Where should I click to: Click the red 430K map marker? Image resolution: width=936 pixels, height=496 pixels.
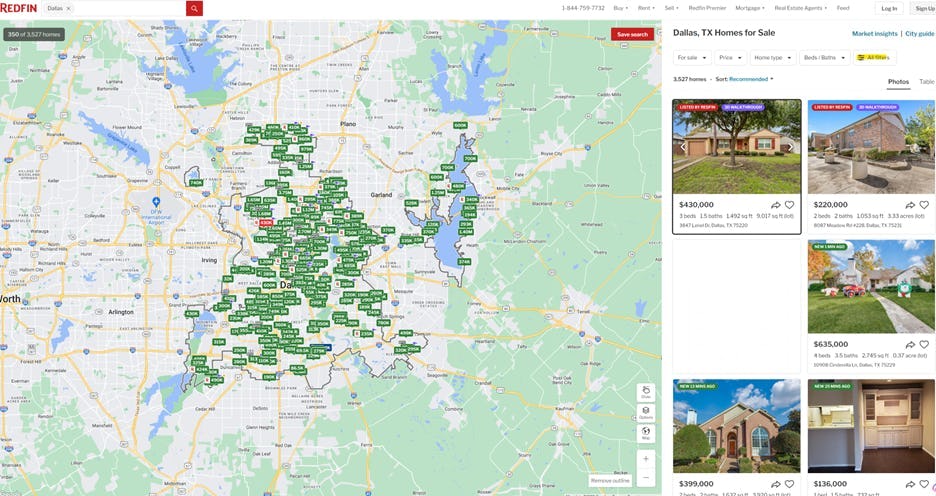266,223
